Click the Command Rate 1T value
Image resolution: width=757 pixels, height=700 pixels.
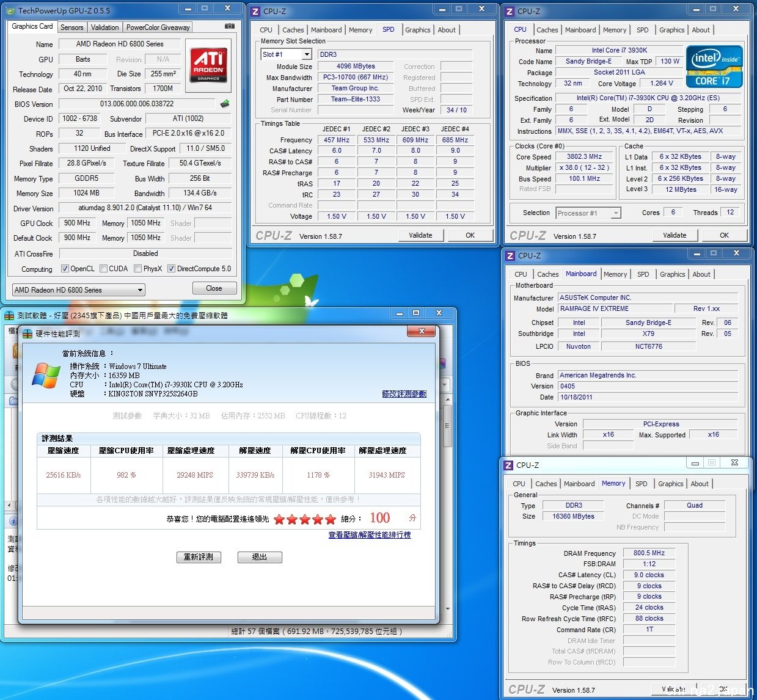tap(649, 630)
